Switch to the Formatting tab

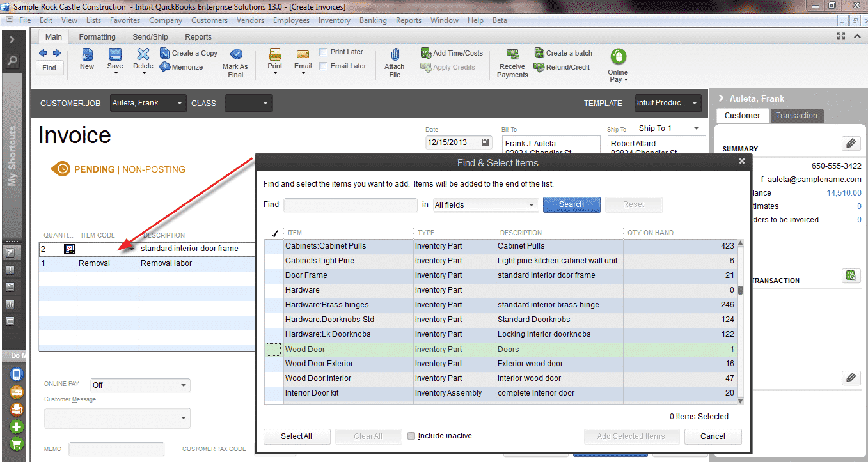click(x=97, y=37)
